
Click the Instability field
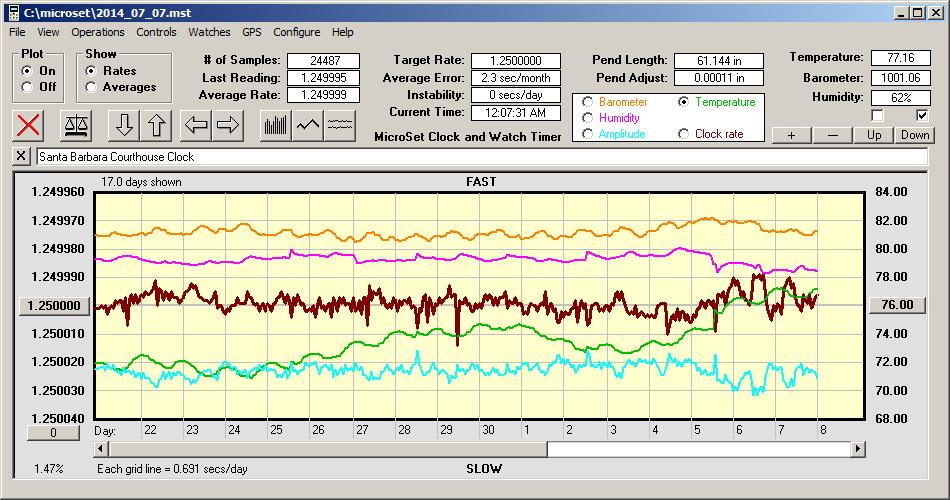516,95
